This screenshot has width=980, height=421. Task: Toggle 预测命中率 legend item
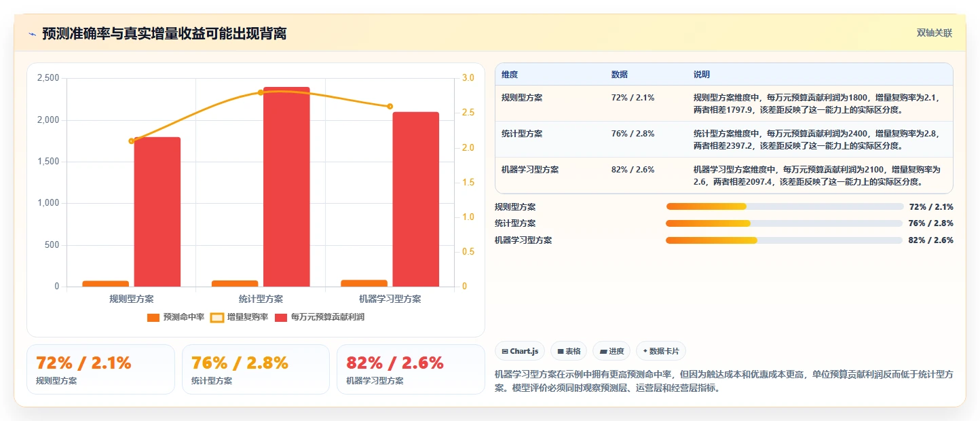click(x=175, y=317)
